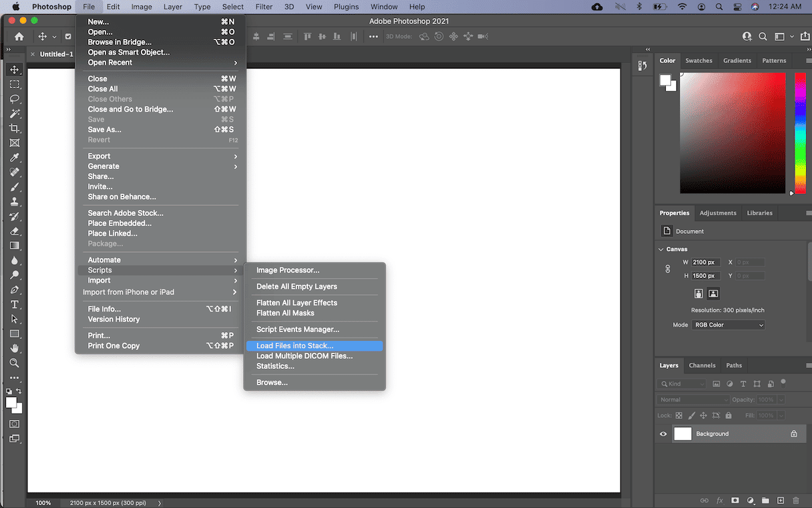Select the Zoom tool
The width and height of the screenshot is (812, 508).
click(15, 363)
